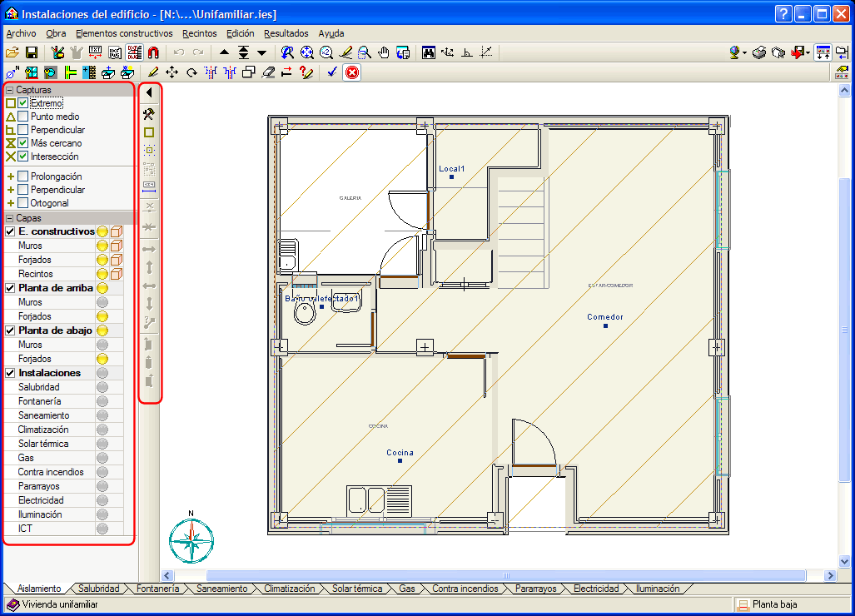
Task: Collapse the Capturas section
Action: (x=10, y=90)
